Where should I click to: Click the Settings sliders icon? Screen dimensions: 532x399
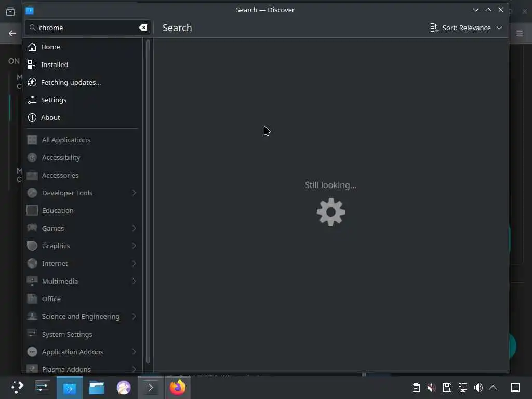point(32,100)
